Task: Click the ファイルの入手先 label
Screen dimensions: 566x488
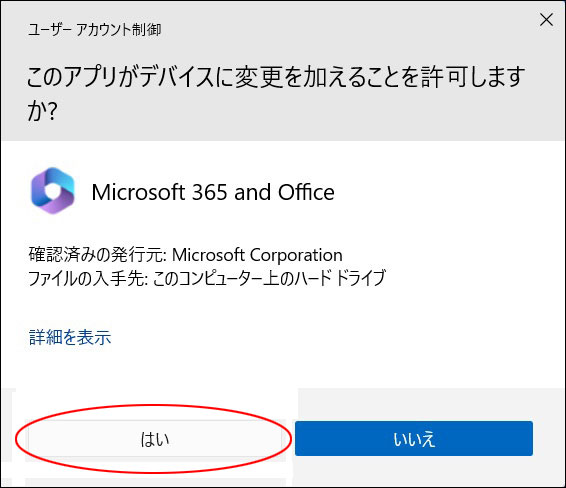Action: point(88,278)
